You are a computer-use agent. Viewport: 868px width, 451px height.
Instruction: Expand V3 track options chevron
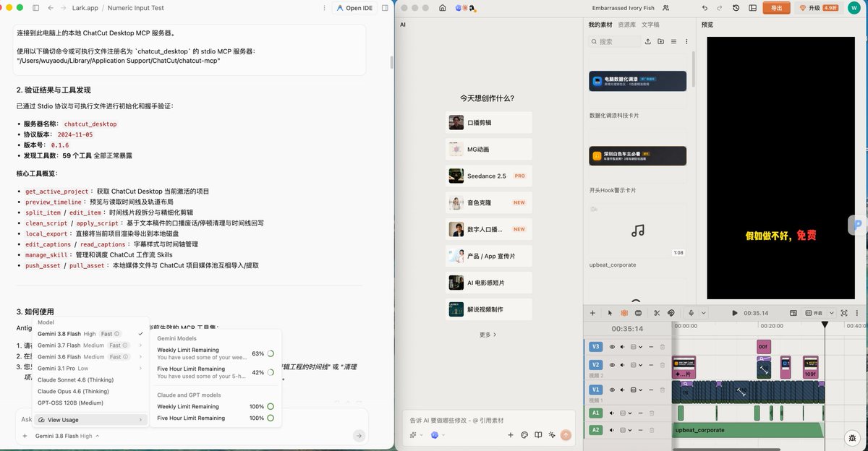coord(641,347)
